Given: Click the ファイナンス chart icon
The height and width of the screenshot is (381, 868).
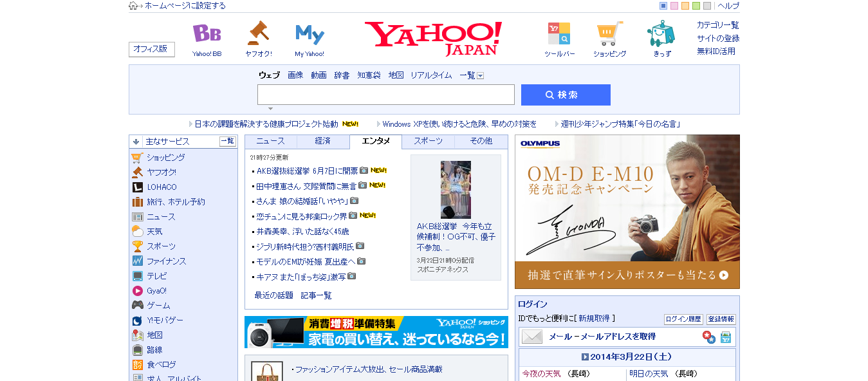Looking at the screenshot, I should tap(137, 261).
